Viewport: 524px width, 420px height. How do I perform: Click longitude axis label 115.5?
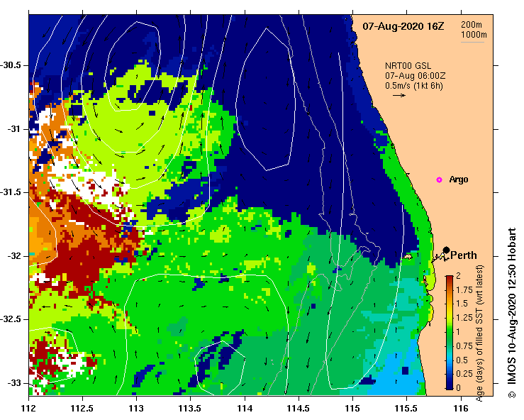pyautogui.click(x=407, y=409)
